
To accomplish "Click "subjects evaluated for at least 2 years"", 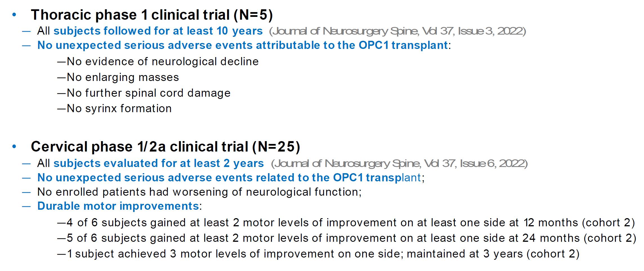I will 159,163.
